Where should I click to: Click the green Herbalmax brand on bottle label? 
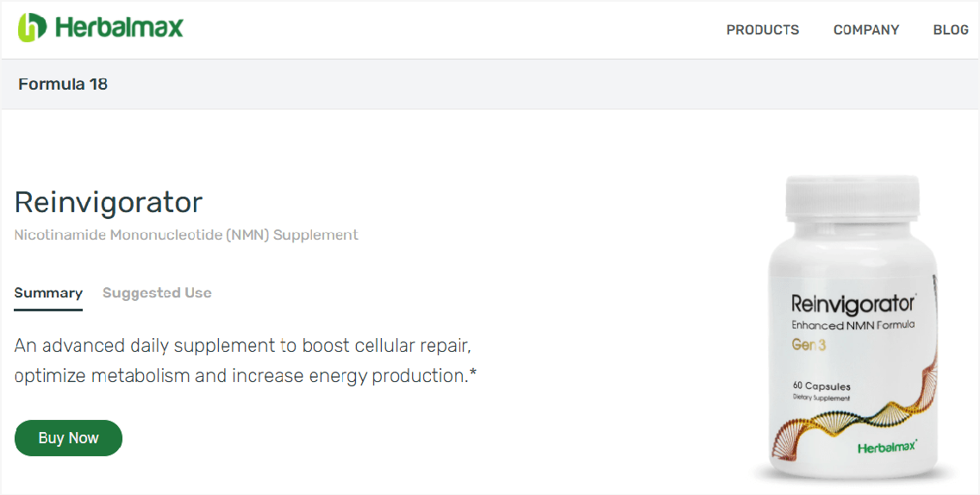(887, 448)
